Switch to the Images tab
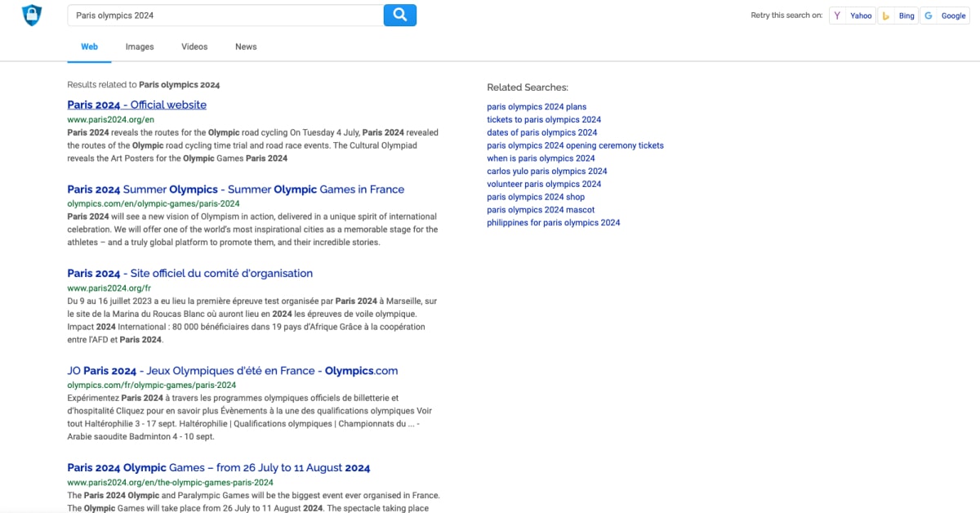The width and height of the screenshot is (980, 513). tap(139, 47)
